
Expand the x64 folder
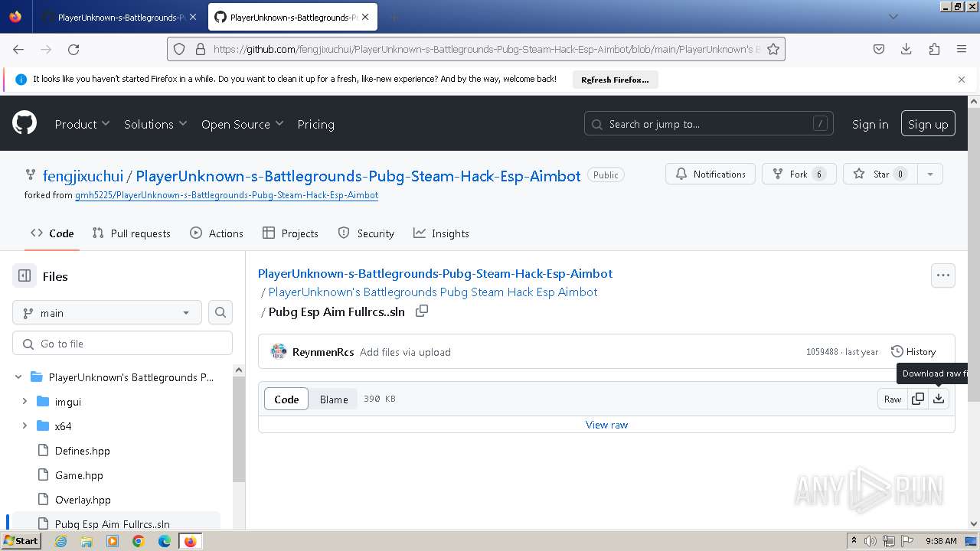click(x=24, y=425)
